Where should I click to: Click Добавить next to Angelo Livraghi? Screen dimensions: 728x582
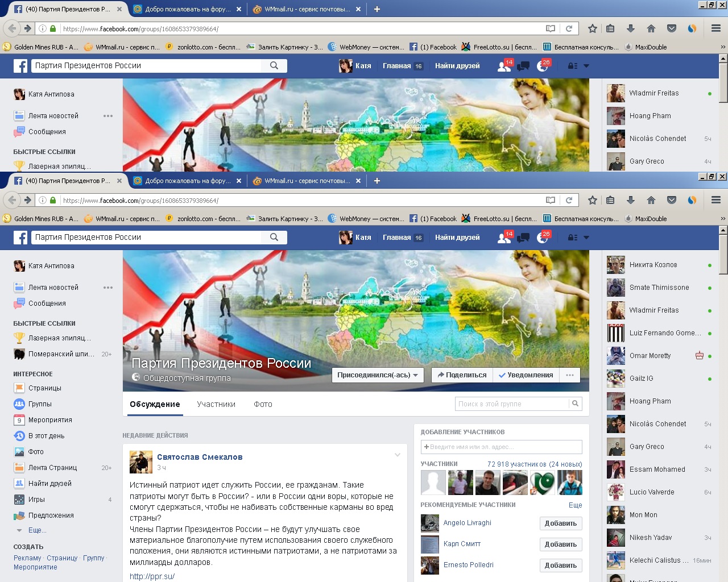(x=561, y=523)
